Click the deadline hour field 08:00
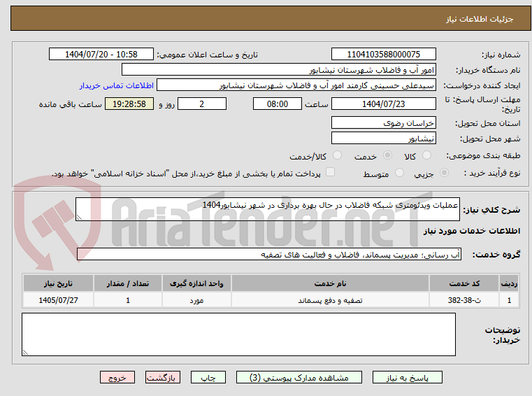This screenshot has width=532, height=396. pyautogui.click(x=278, y=104)
